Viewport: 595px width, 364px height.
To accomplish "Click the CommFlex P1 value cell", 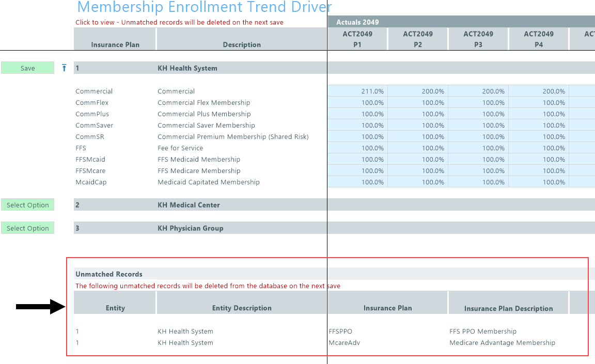I will pos(357,102).
